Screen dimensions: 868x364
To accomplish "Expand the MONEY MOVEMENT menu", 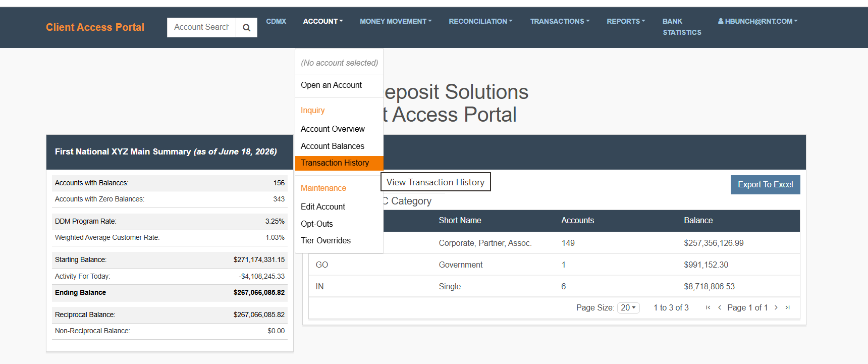I will [396, 21].
